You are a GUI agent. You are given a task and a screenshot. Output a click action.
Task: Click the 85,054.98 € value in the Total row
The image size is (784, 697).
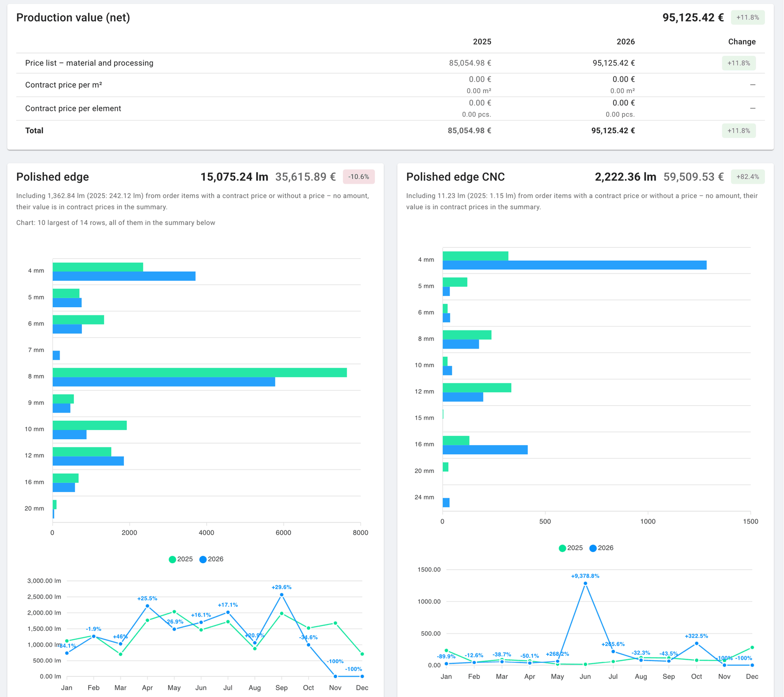[469, 130]
